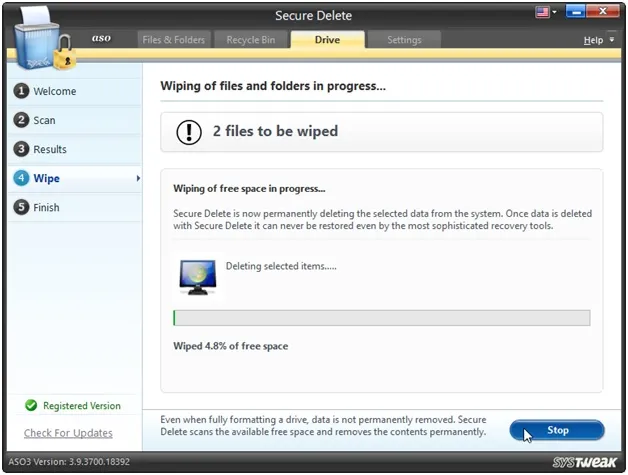Switch to the Files & Folders tab
The height and width of the screenshot is (475, 628).
point(173,40)
